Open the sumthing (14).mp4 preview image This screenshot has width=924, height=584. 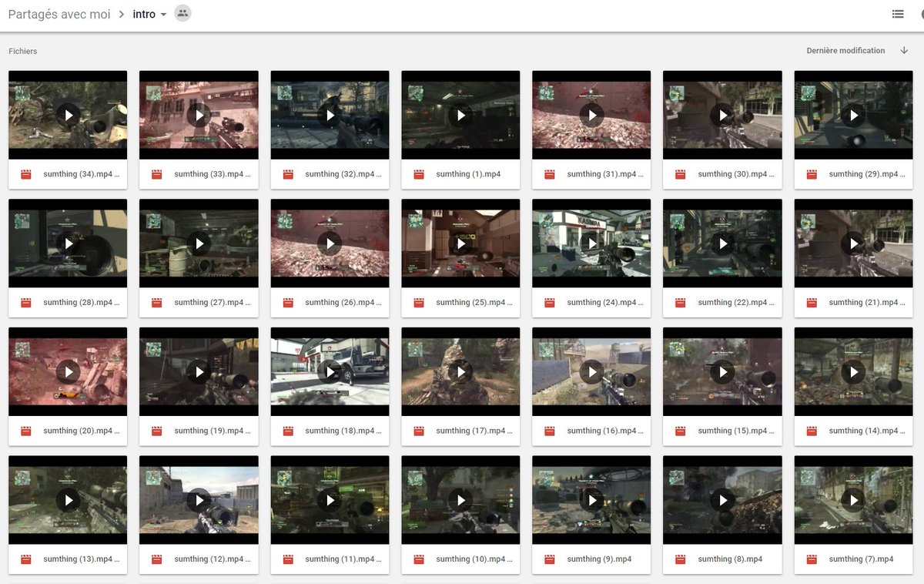pyautogui.click(x=853, y=372)
